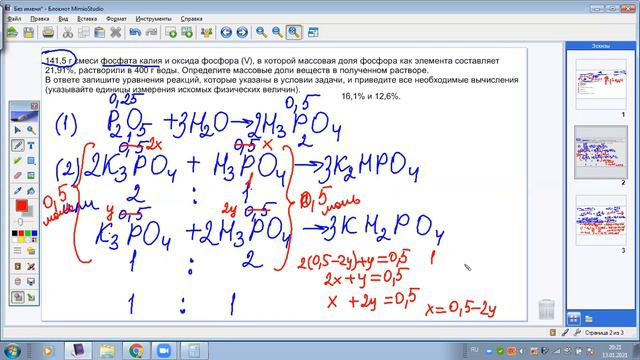Choose the Eraser tool in palette
The height and width of the screenshot is (360, 640).
pos(18,176)
